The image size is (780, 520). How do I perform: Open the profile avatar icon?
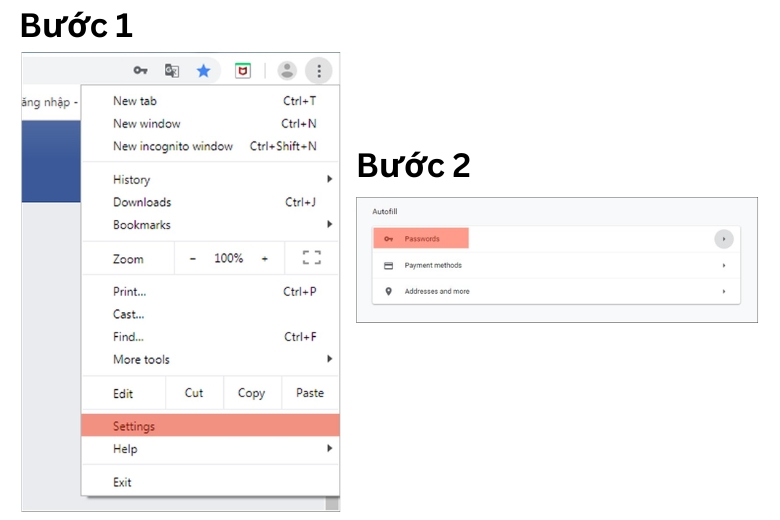pos(287,71)
